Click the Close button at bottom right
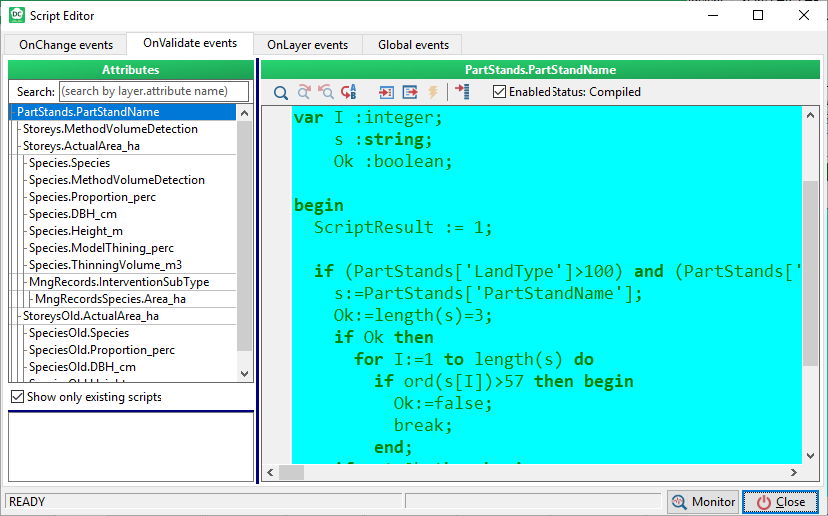The height and width of the screenshot is (516, 828). (780, 502)
